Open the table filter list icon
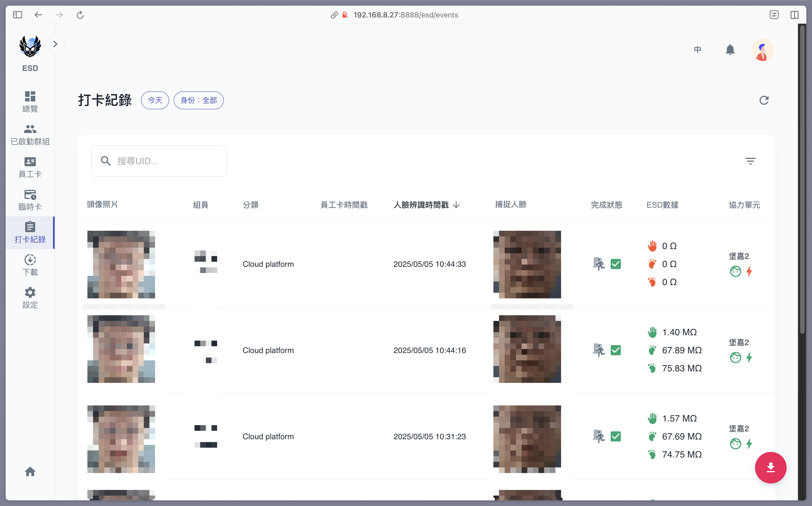Screen dimensions: 812x506 750,161
